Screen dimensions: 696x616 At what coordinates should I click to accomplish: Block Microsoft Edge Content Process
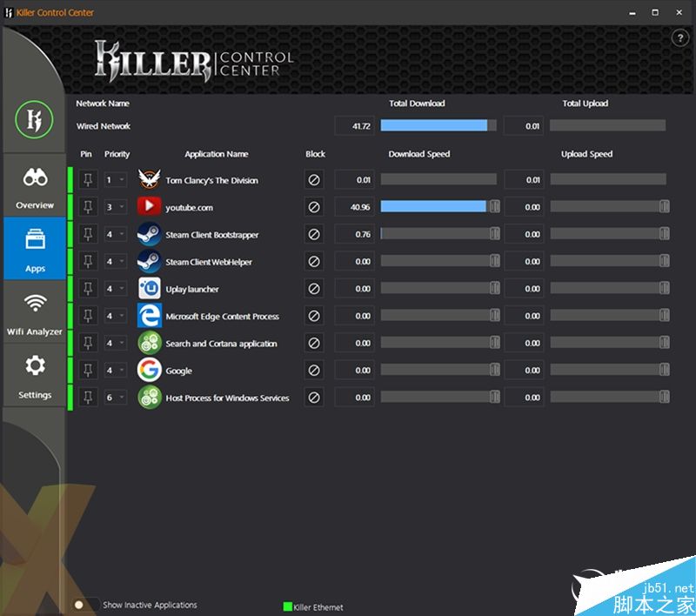click(x=314, y=316)
